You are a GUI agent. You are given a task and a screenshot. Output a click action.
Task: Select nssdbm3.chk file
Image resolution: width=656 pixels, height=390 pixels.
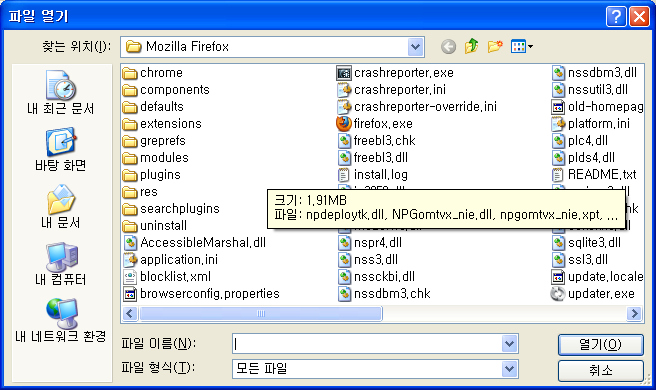point(384,294)
